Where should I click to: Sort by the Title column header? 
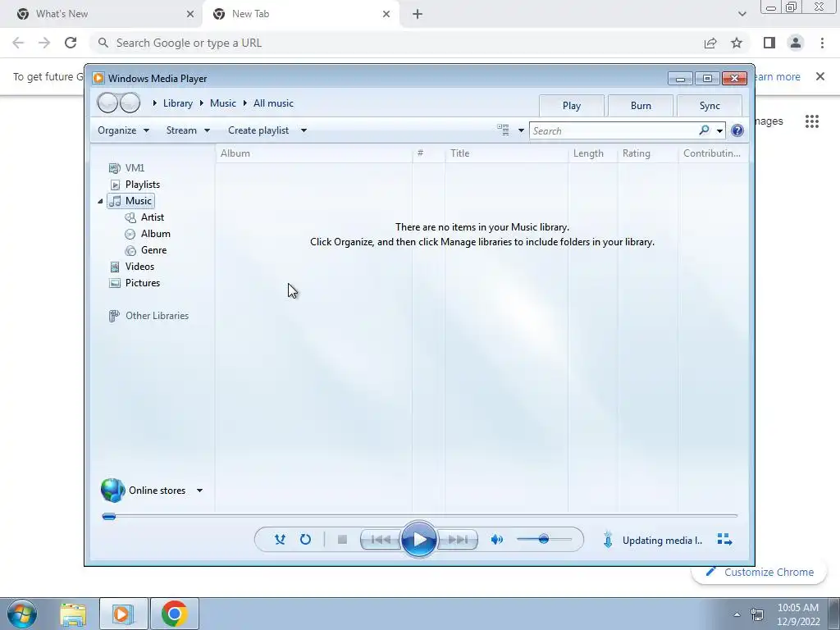click(506, 153)
